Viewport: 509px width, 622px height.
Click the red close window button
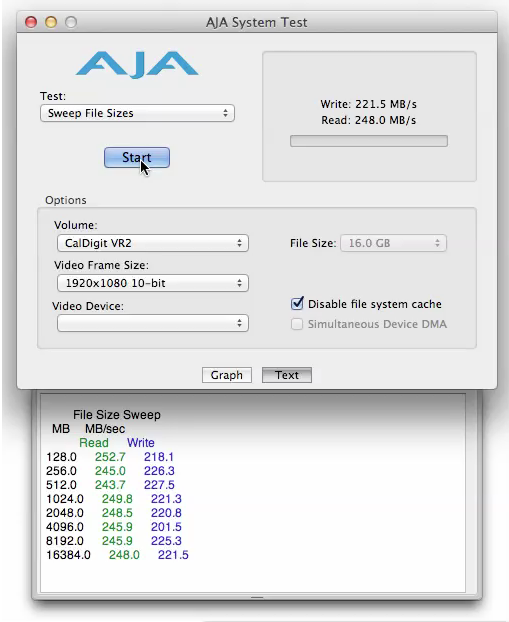pos(31,22)
